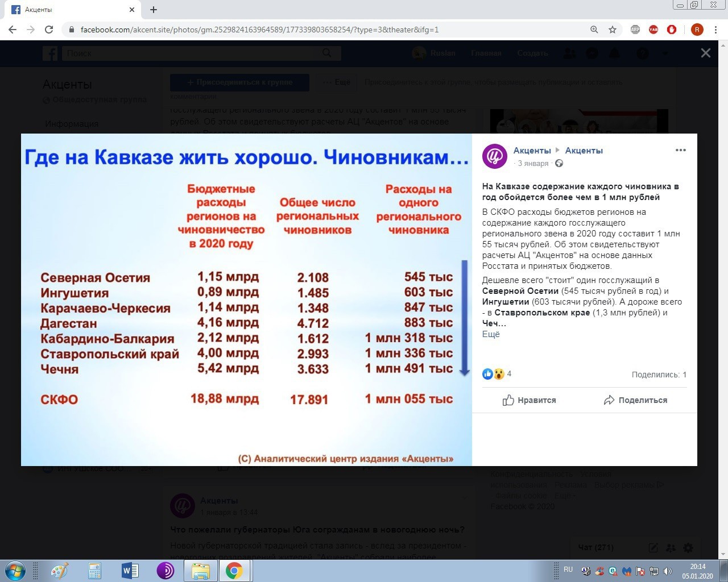
Task: Close the Facebook photo theater viewer
Action: click(x=705, y=53)
